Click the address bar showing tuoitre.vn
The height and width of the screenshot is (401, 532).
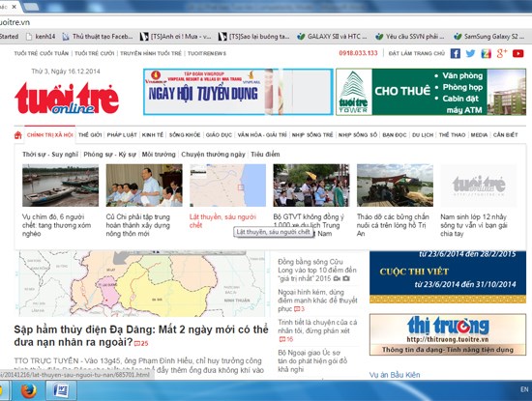[x=266, y=22]
